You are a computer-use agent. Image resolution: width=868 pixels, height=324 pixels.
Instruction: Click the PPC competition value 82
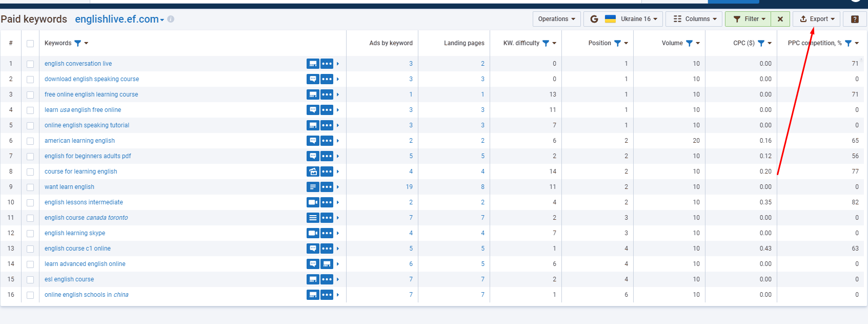855,202
